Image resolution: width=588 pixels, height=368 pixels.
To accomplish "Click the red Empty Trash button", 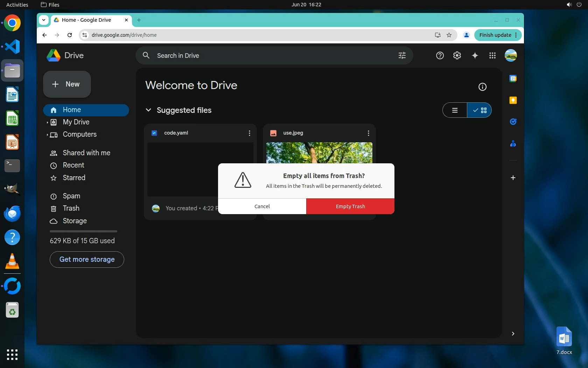I will [x=350, y=206].
